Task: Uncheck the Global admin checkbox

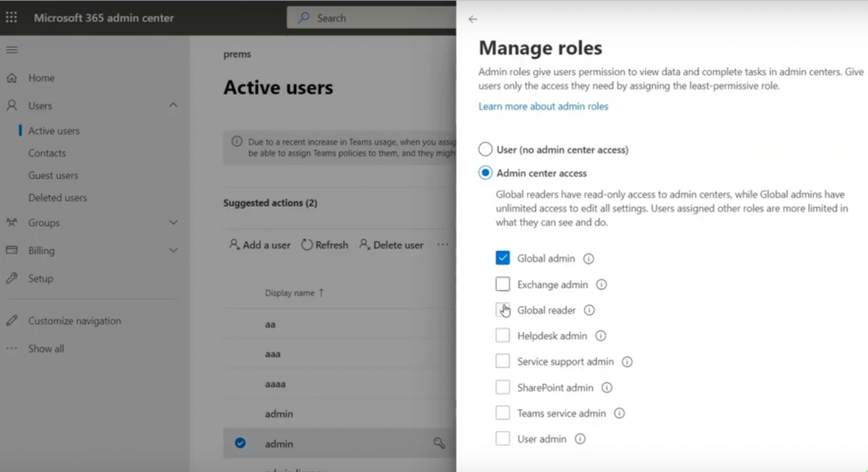Action: pos(503,258)
